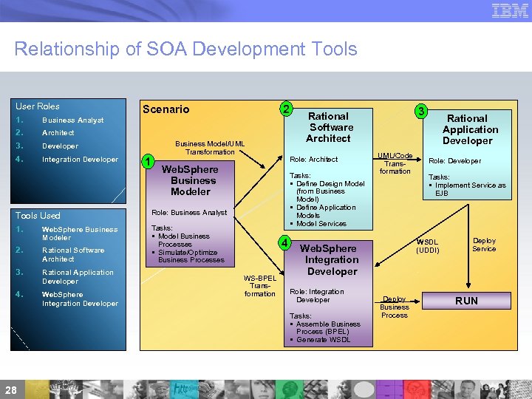532x399 pixels.
Task: Click the 'Deploy Business Process' label
Action: (395, 307)
